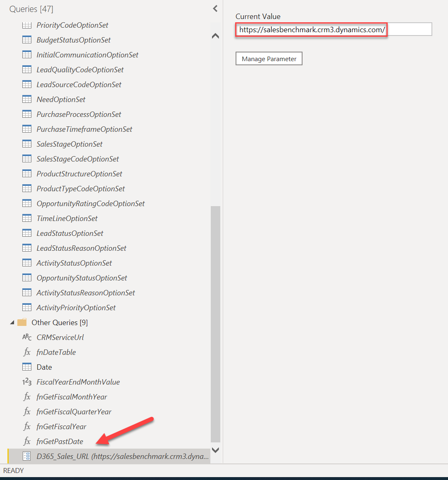Image resolution: width=448 pixels, height=480 pixels.
Task: Collapse the Other Queries group triangle
Action: point(12,322)
